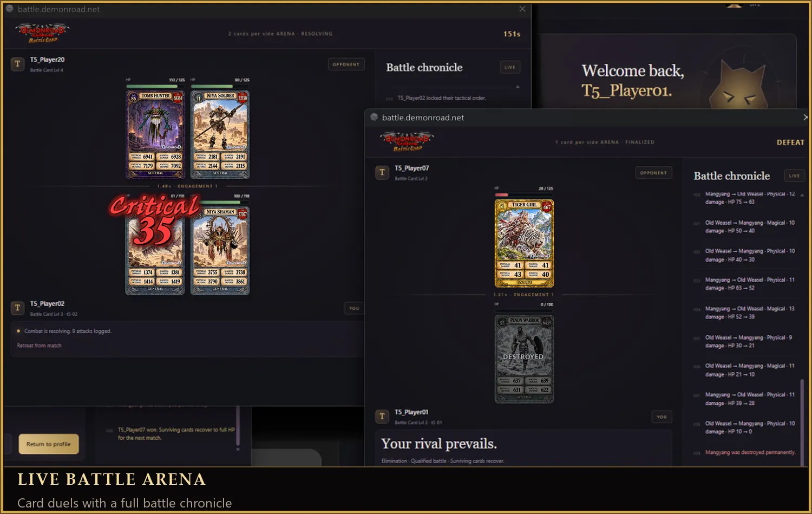Click the LIVE badge in the finalized window's chronicle
Image resolution: width=812 pixels, height=514 pixels.
[x=794, y=175]
